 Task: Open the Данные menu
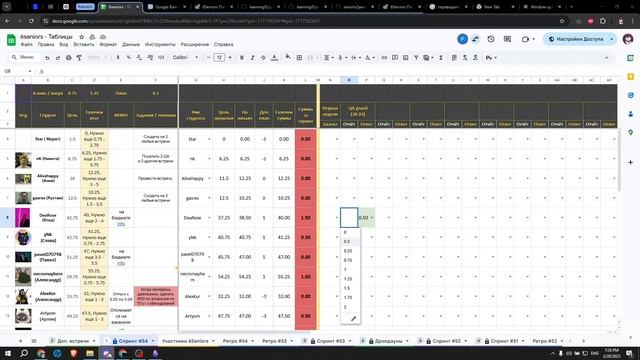(x=131, y=44)
